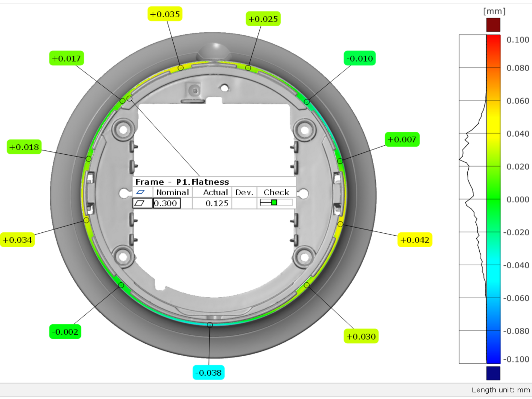Click the green check indicator square
Screen dimensions: 532x399
[274, 203]
